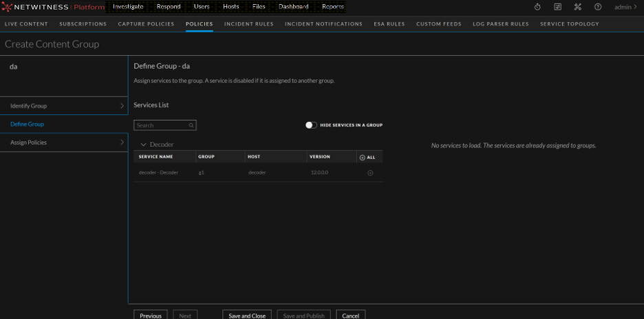Click the NetWitness Platform logo
644x319 pixels.
[54, 7]
